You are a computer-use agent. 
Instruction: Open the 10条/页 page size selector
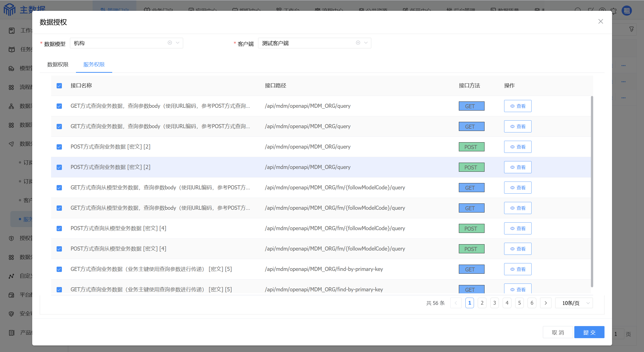[574, 303]
